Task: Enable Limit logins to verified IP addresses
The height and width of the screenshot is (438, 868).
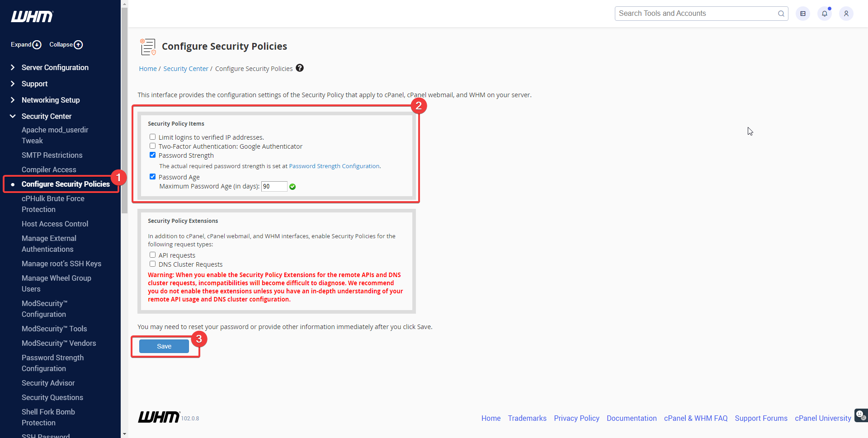Action: tap(153, 137)
